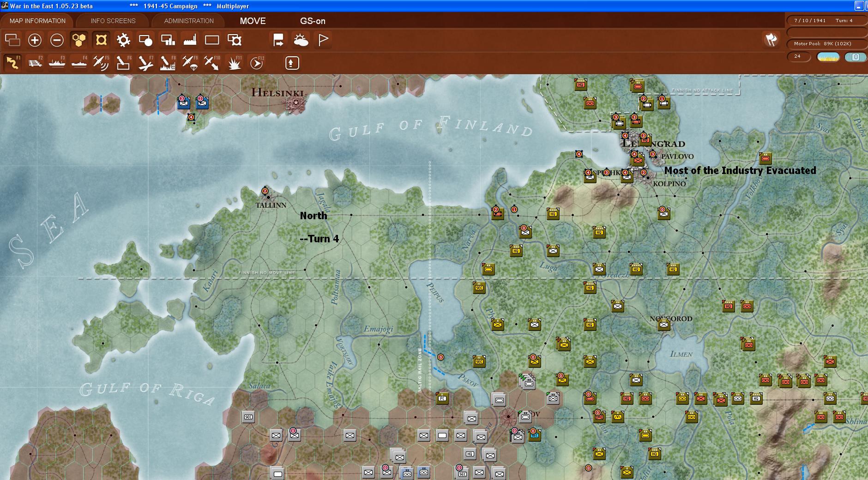Select the Helsinki city star marker

(x=296, y=102)
